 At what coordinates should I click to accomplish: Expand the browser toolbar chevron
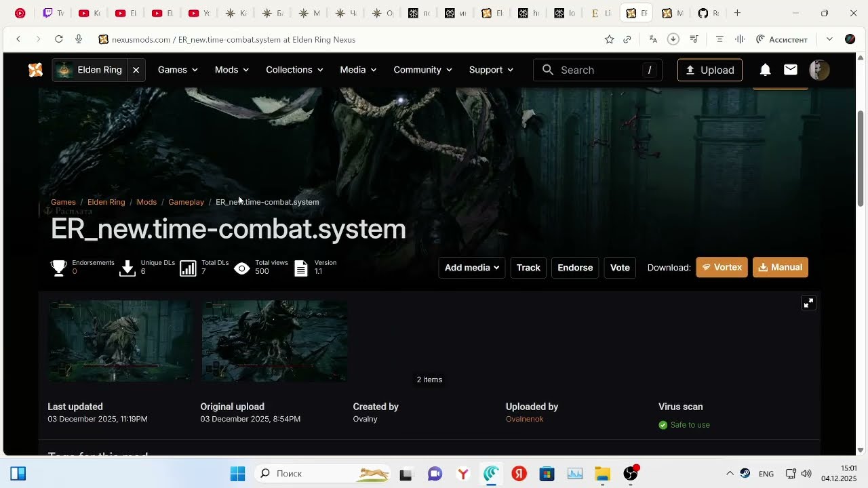point(829,39)
